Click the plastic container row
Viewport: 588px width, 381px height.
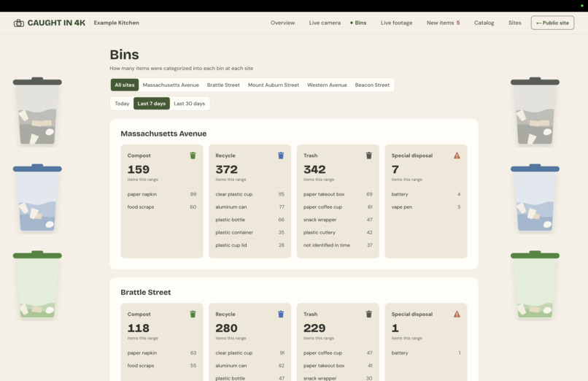[x=249, y=233]
